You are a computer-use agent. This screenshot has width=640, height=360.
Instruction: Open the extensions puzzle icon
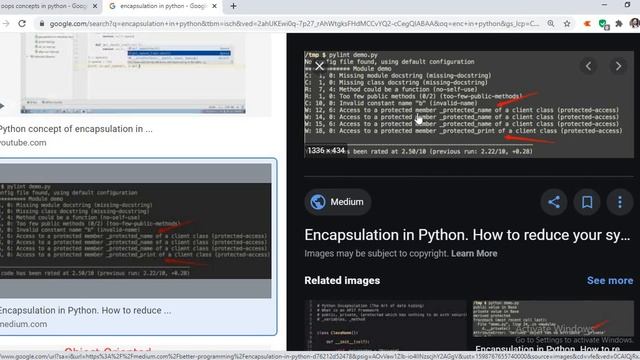619,24
